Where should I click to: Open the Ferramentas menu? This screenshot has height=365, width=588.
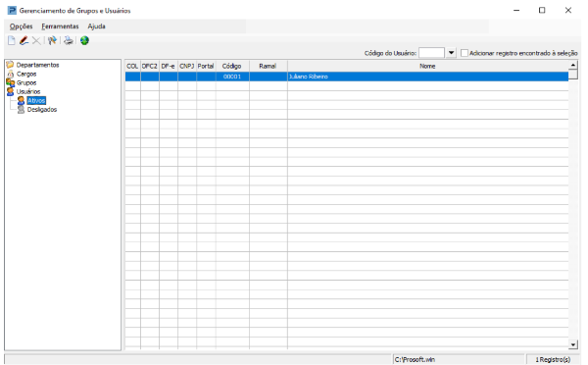point(60,26)
